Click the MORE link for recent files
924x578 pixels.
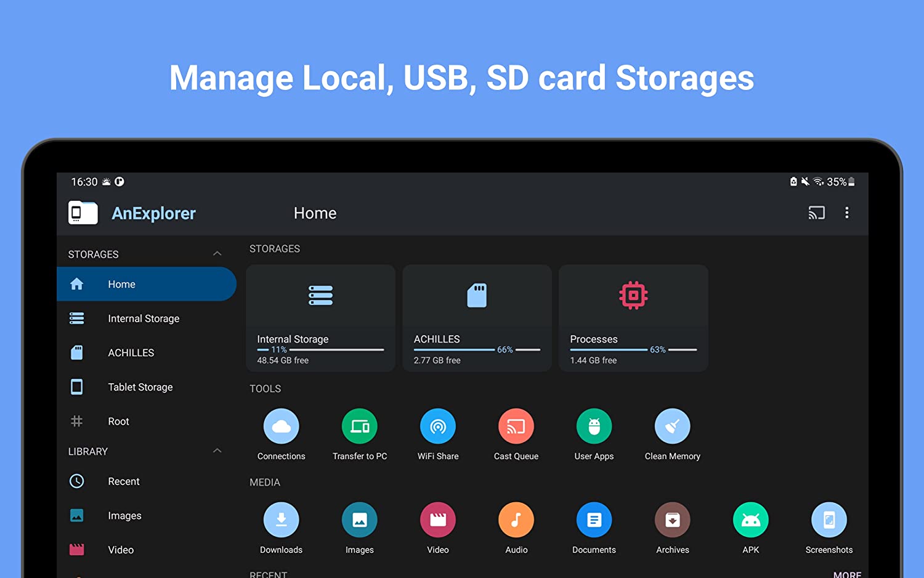coord(847,573)
